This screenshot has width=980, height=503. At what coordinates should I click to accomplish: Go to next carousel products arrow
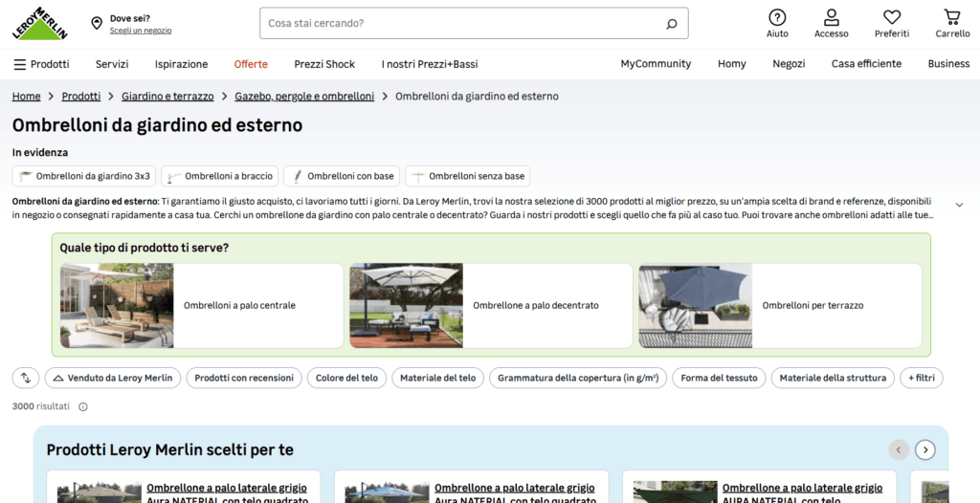(925, 449)
